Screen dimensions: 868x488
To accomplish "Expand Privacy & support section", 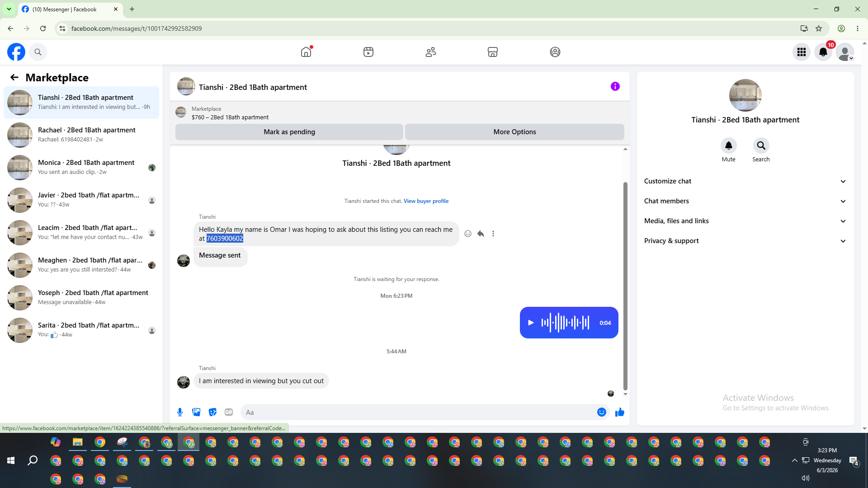I will coord(745,241).
